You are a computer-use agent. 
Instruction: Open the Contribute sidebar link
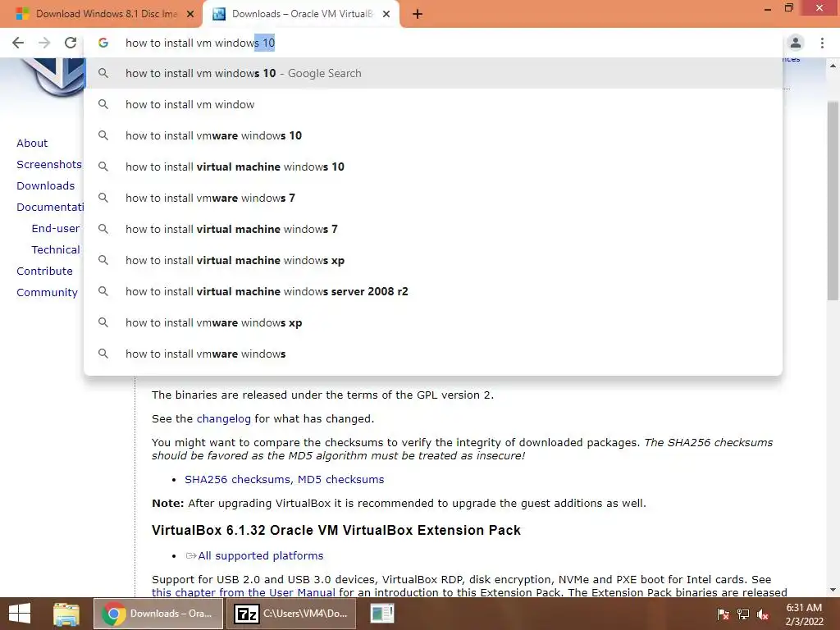[44, 271]
